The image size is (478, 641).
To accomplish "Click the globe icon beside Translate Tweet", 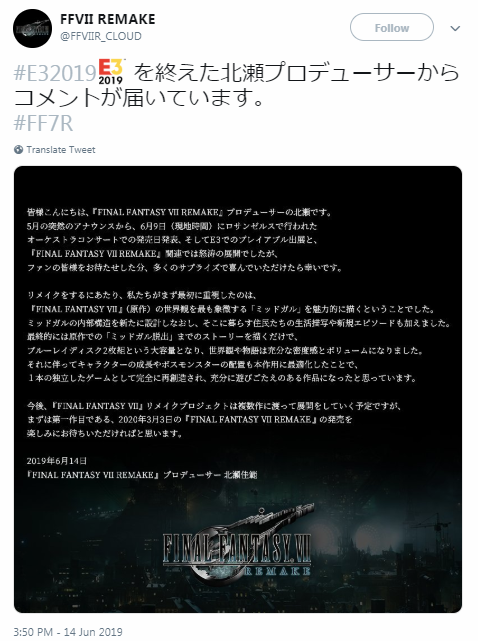I will pyautogui.click(x=18, y=150).
